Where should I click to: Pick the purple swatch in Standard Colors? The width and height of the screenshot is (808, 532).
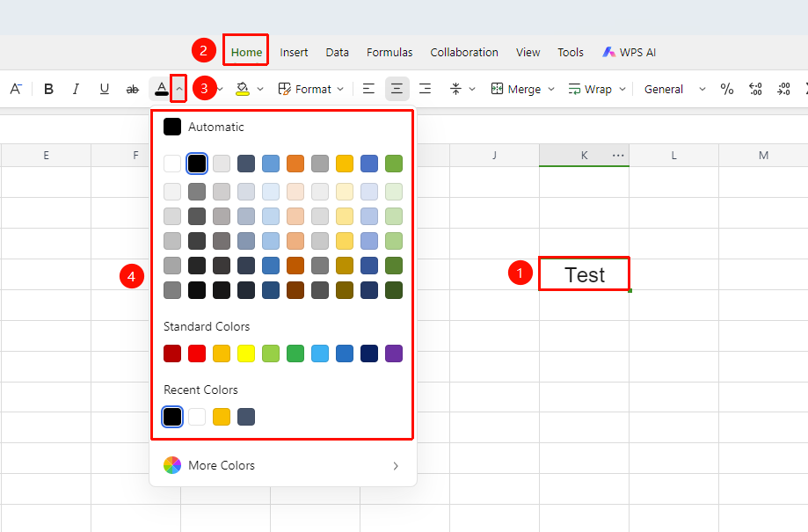394,353
